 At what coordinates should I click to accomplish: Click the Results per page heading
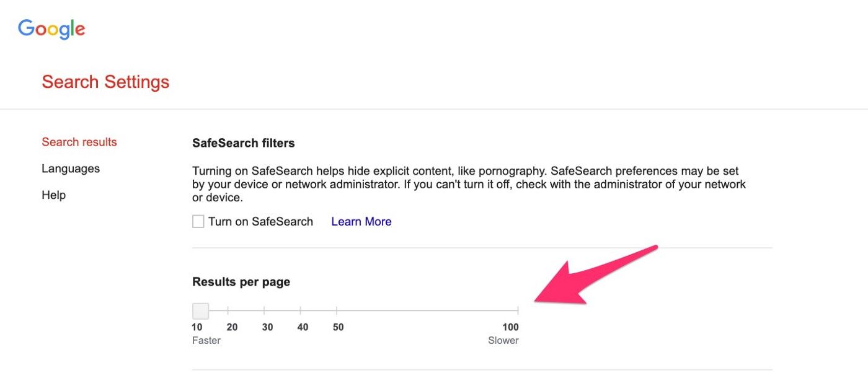click(x=241, y=282)
